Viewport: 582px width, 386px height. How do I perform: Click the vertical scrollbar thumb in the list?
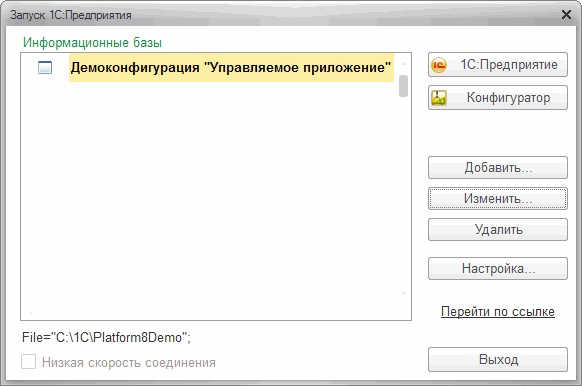403,86
